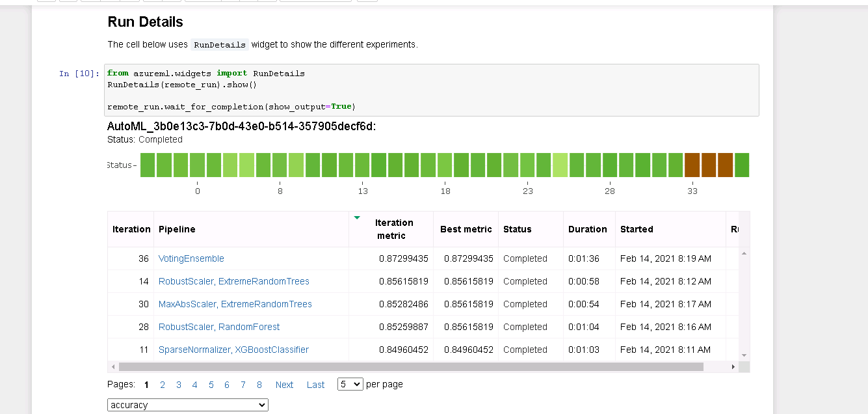Click the brown failed iteration square in status chart
Viewport: 868px width, 414px height.
(691, 165)
